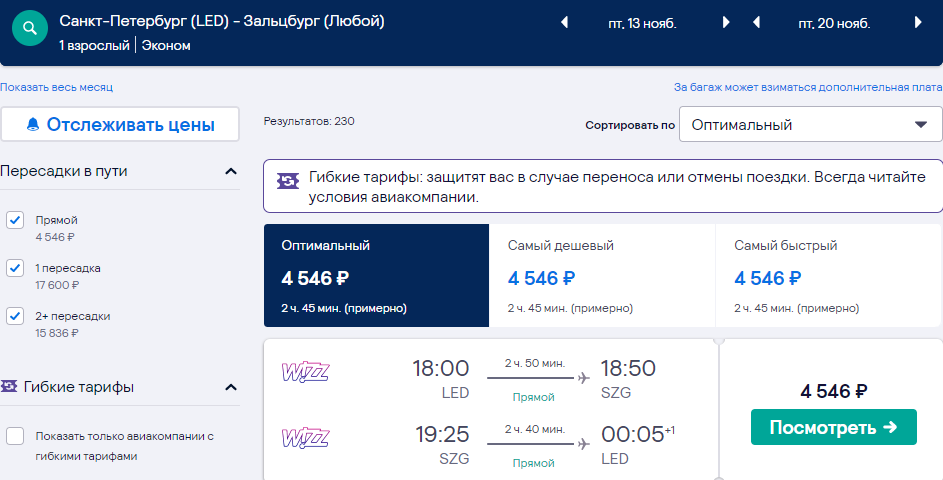Uncheck the 1 пересадка checkbox

(x=15, y=268)
